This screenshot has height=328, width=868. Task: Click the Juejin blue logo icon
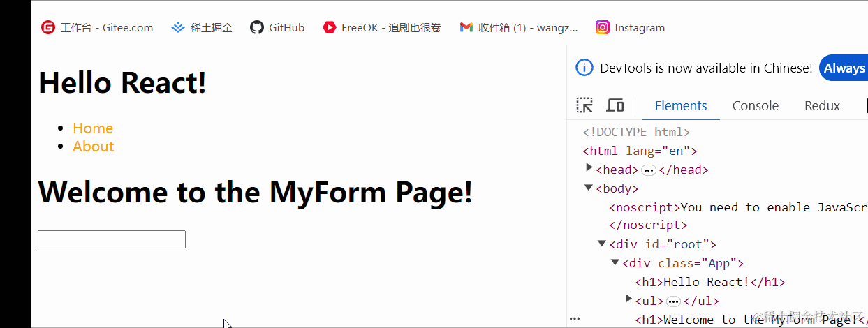[178, 28]
